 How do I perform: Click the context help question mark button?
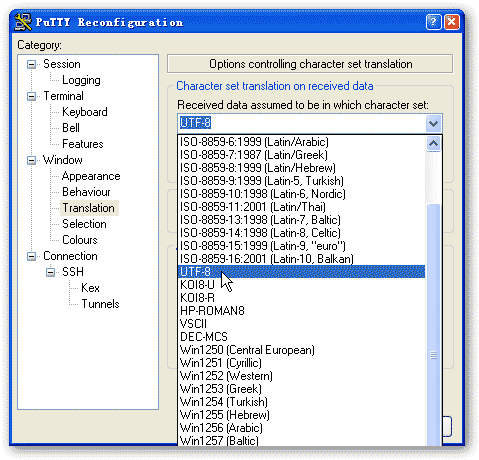[x=433, y=22]
